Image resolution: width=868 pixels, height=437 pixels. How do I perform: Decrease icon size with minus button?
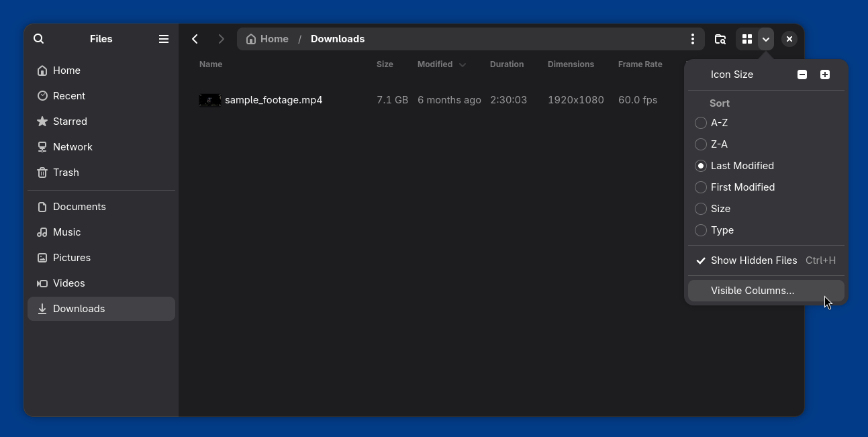click(x=802, y=75)
